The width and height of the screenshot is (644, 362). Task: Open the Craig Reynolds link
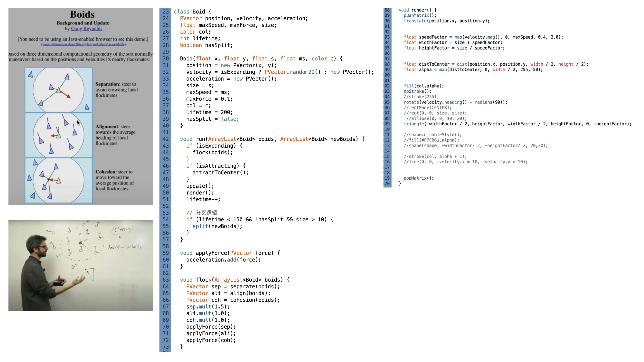pyautogui.click(x=87, y=29)
